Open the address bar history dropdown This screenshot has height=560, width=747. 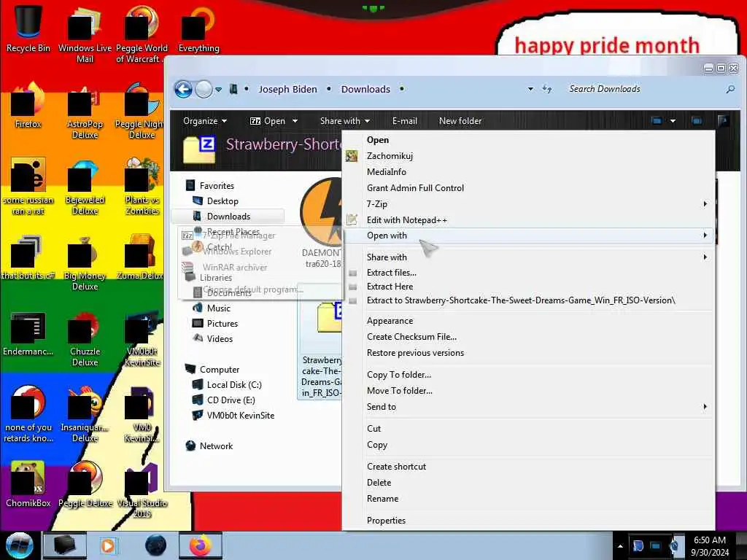(x=530, y=89)
